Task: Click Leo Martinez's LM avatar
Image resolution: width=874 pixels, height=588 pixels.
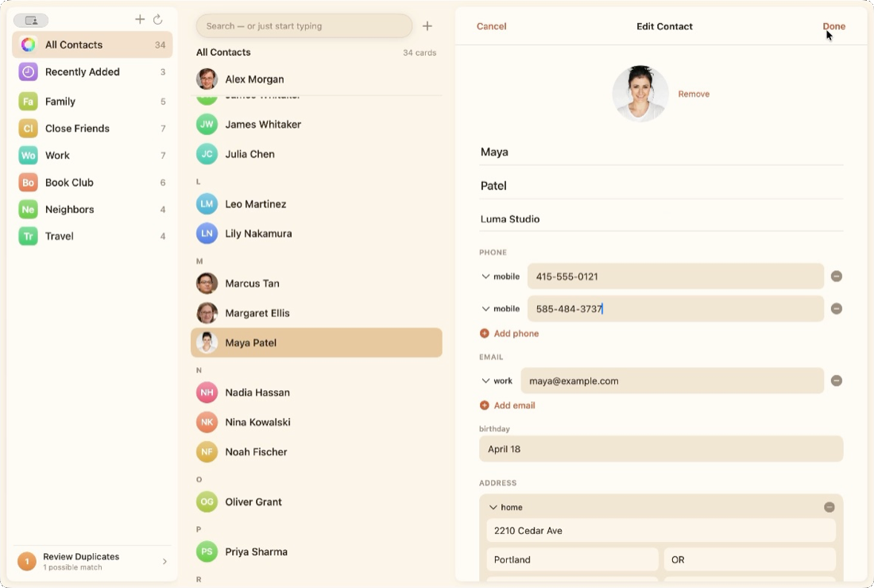Action: tap(207, 204)
